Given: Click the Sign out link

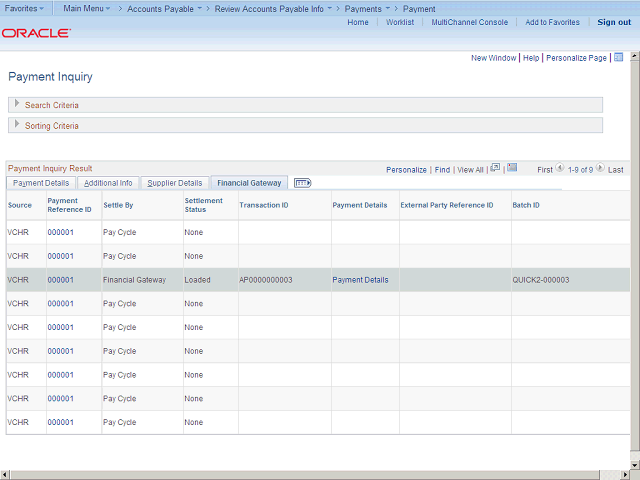Looking at the screenshot, I should click(x=614, y=22).
